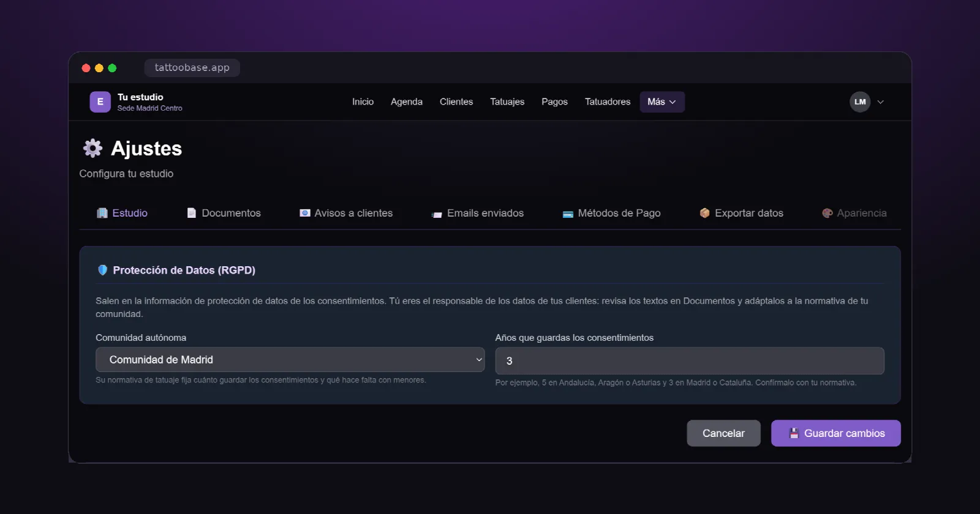The height and width of the screenshot is (514, 980).
Task: Open the Agenda menu item
Action: 407,102
